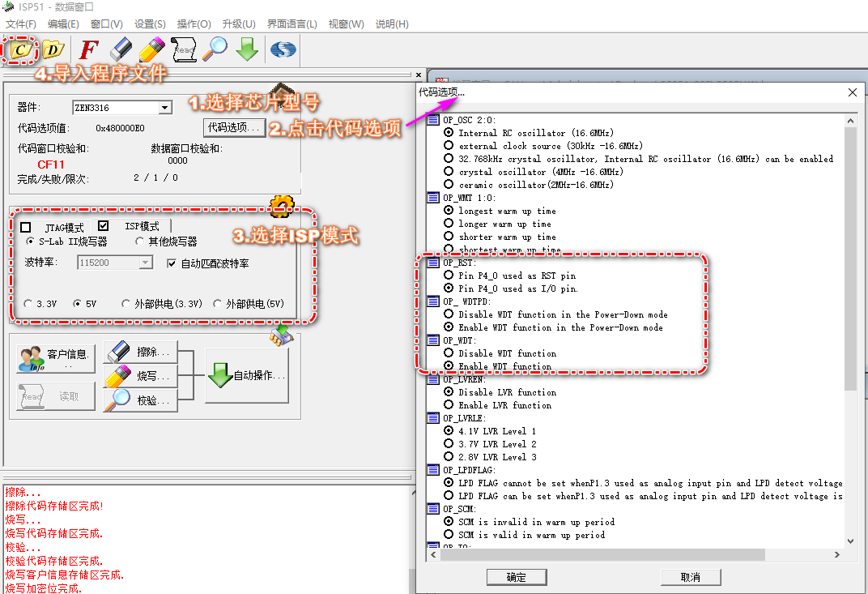Click the magnifier verify toolbar icon
The image size is (868, 594).
215,49
